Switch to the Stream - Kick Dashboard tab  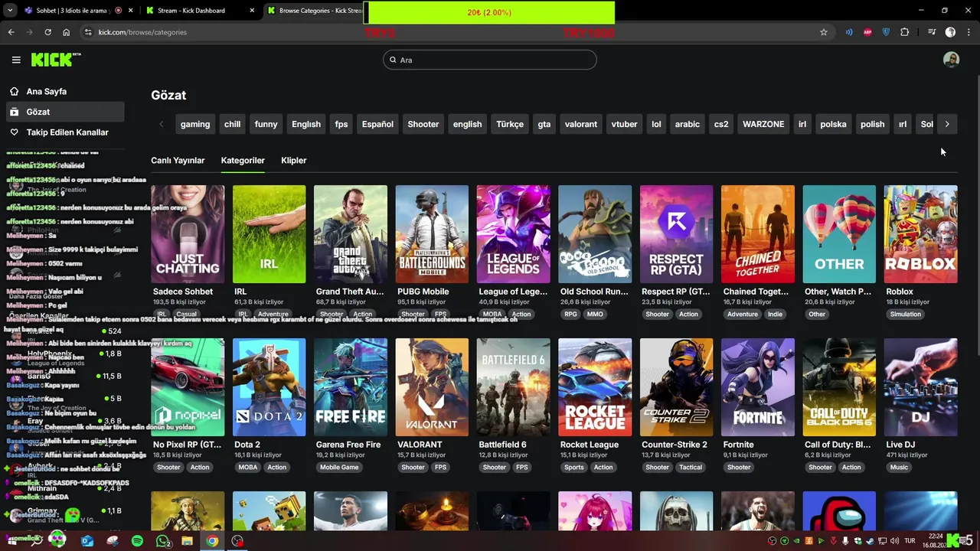click(x=198, y=11)
